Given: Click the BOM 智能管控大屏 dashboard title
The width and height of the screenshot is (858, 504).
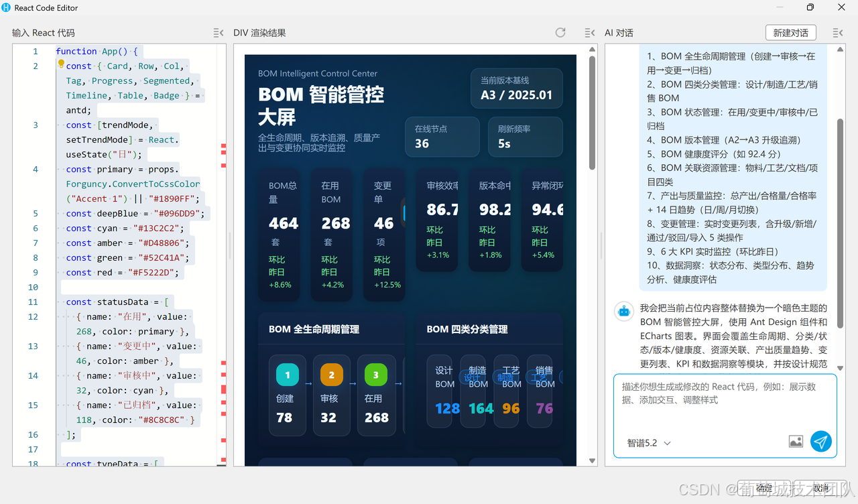Looking at the screenshot, I should (321, 106).
